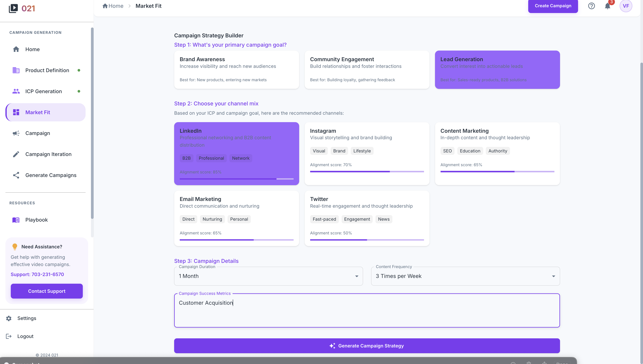The image size is (643, 364).
Task: Click the help question mark icon
Action: 591,6
